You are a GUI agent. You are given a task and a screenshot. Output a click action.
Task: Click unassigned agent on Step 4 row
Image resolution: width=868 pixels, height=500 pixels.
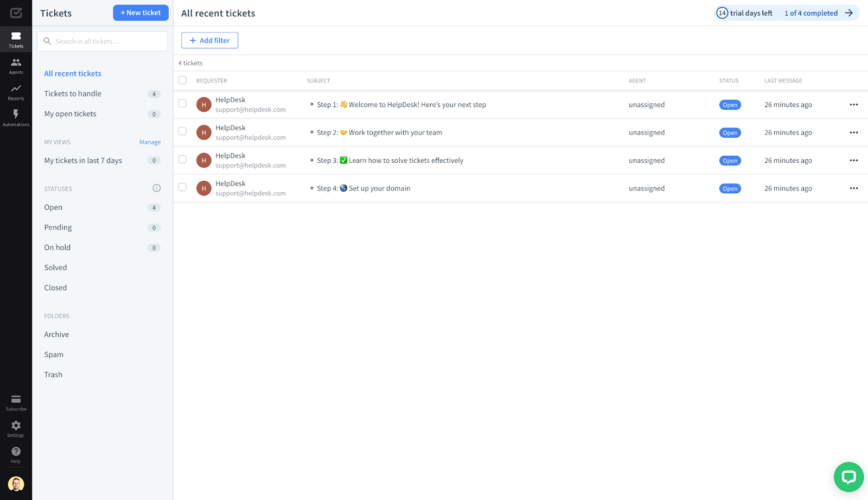click(647, 188)
